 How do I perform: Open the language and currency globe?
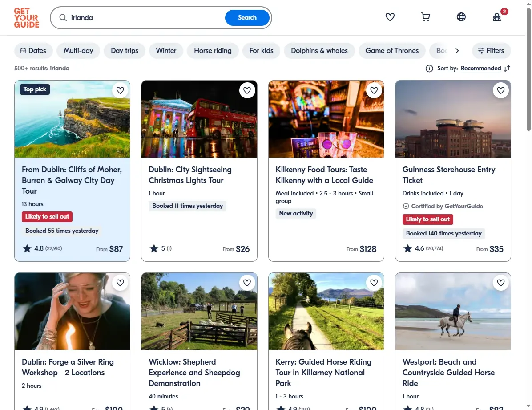pos(461,17)
